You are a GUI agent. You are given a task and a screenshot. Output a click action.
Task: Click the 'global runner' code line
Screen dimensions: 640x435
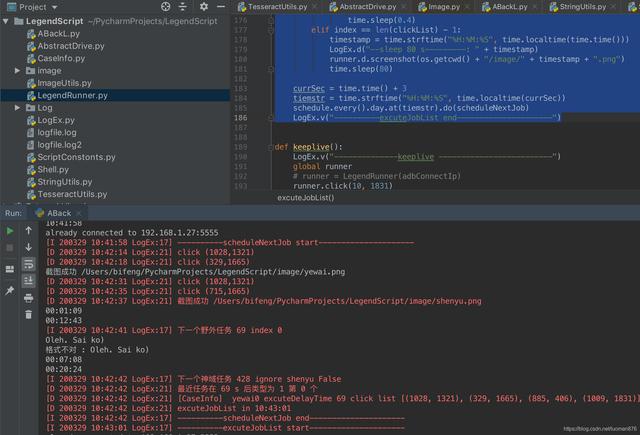(322, 166)
